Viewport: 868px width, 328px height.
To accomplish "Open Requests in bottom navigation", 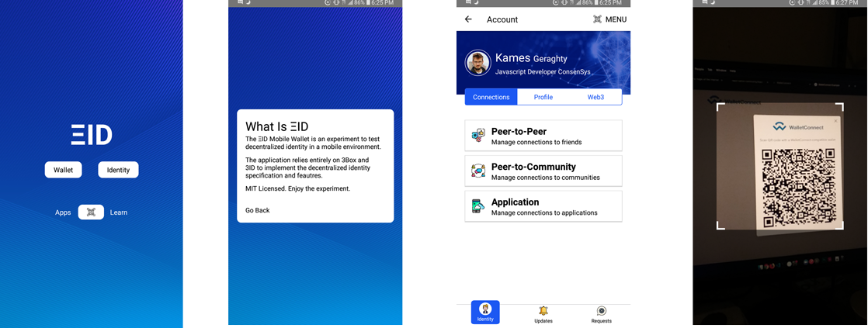I will (x=601, y=313).
